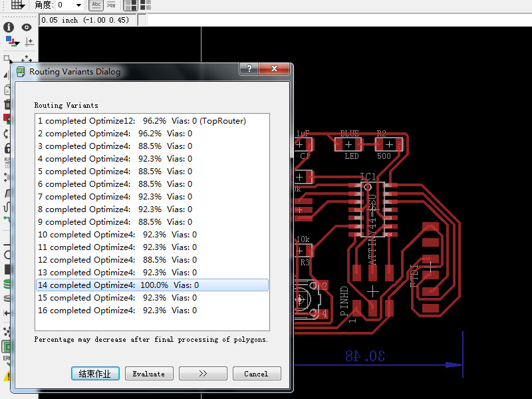Select routing variant 11 row
The image size is (532, 399).
coord(152,247)
